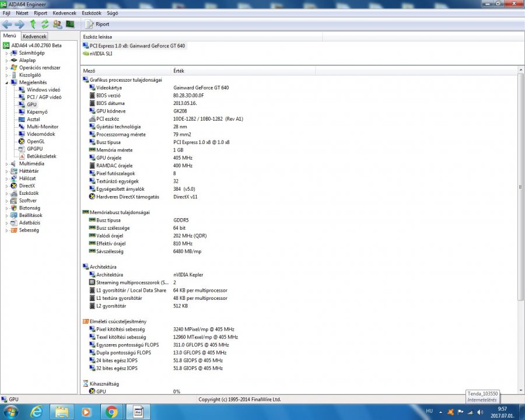
Task: Click the Adatbázis tree icon
Action: pos(14,223)
